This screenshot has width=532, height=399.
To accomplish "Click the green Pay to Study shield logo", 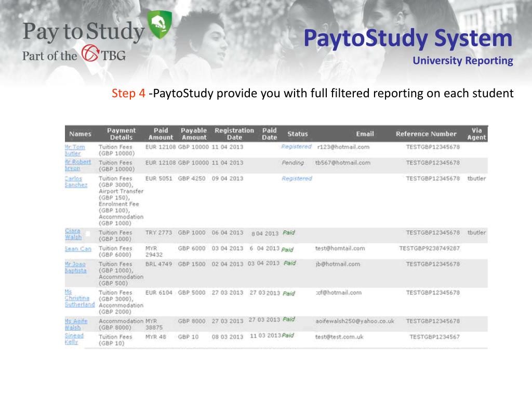I will pyautogui.click(x=159, y=24).
